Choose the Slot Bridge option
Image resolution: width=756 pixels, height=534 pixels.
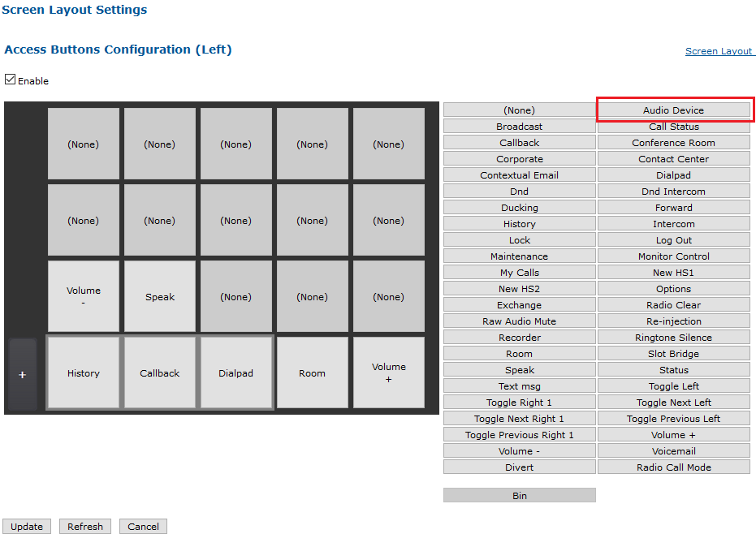[x=673, y=354]
